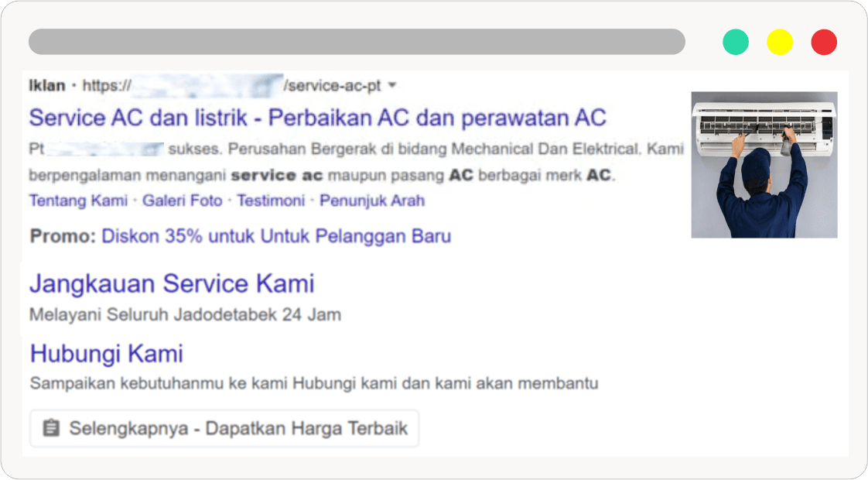Click the Promo: label

(63, 236)
